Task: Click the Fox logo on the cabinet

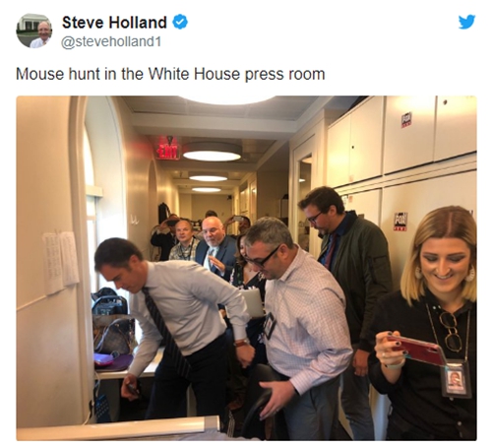Action: [x=400, y=222]
